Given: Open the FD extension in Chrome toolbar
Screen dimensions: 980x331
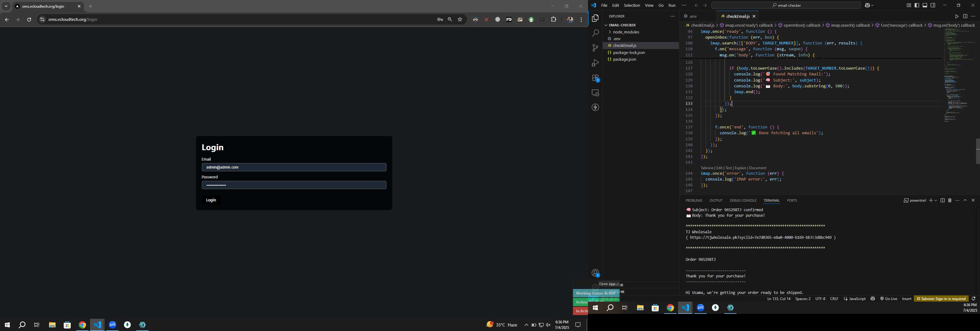Looking at the screenshot, I should pos(509,19).
